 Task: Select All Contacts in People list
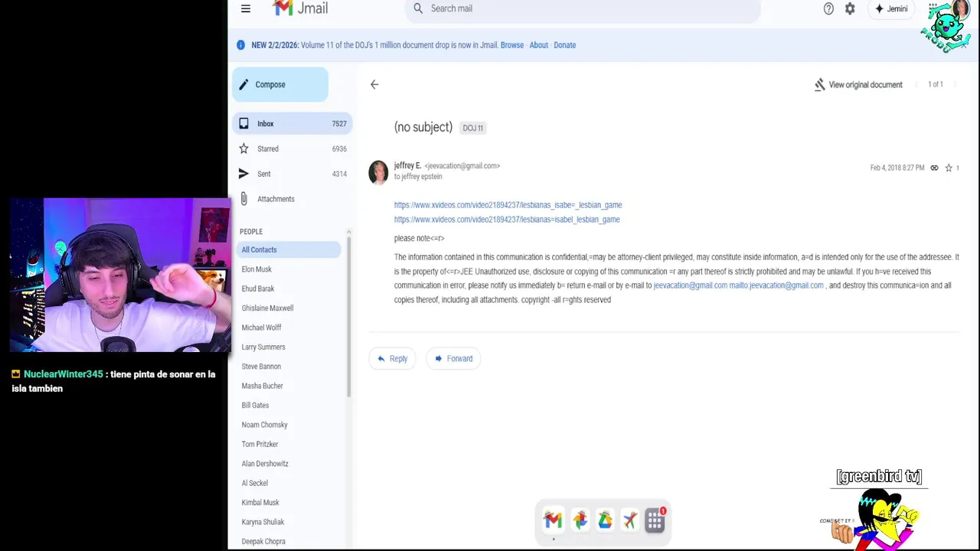pyautogui.click(x=289, y=249)
